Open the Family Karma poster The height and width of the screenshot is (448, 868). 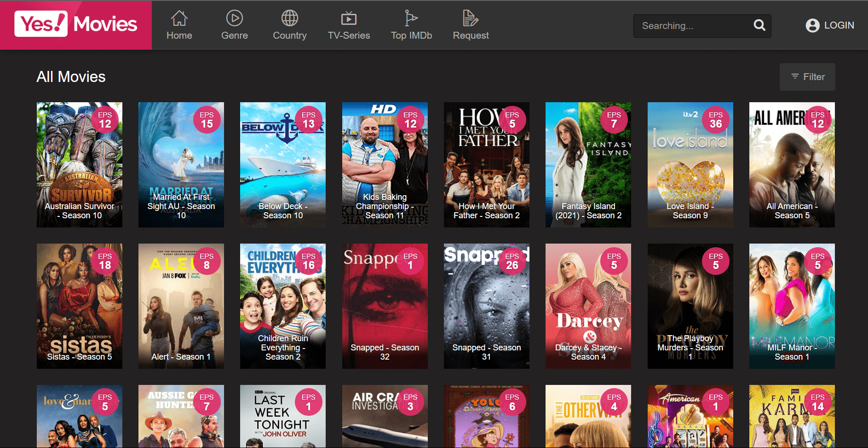click(x=792, y=416)
